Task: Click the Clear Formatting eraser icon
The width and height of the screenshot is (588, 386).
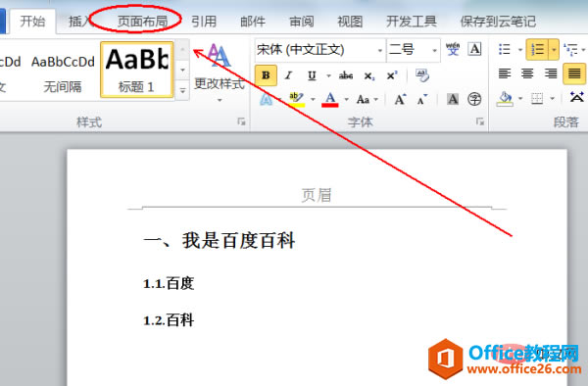Action: point(422,75)
